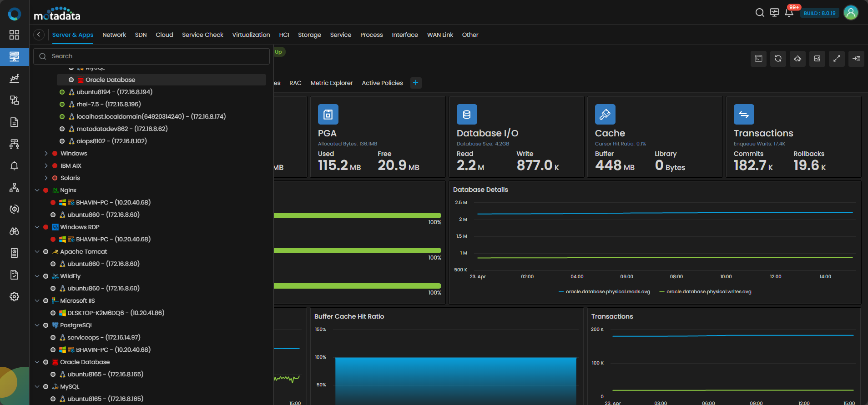
Task: Open the Active Policies tab
Action: (382, 83)
